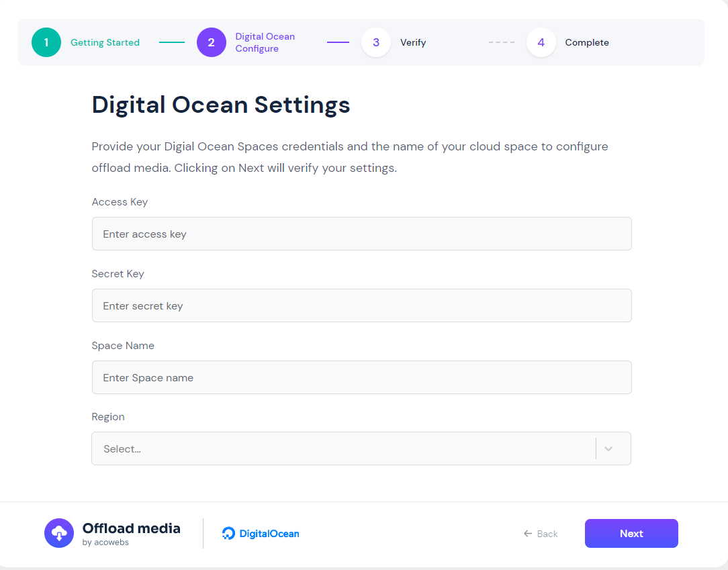Click the Offload media cloud logo icon
The height and width of the screenshot is (570, 728).
tap(59, 533)
